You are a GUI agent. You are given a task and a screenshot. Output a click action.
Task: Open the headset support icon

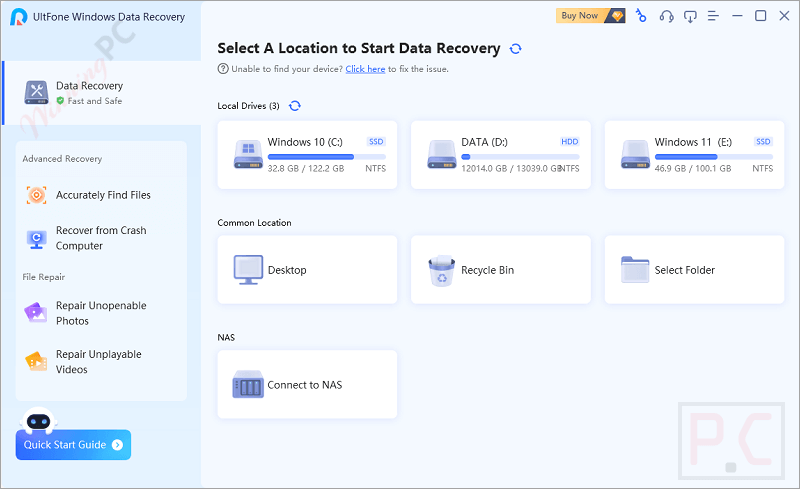666,16
